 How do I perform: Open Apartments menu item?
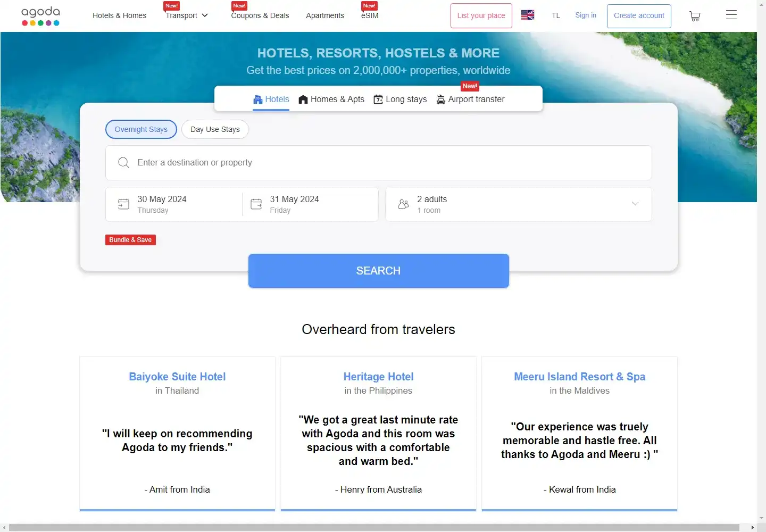click(325, 15)
